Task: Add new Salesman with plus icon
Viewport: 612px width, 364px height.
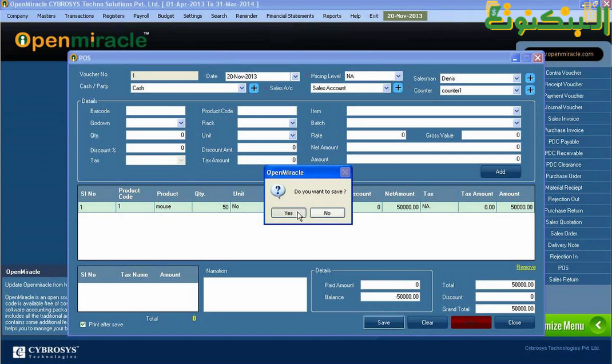Action: pos(530,78)
